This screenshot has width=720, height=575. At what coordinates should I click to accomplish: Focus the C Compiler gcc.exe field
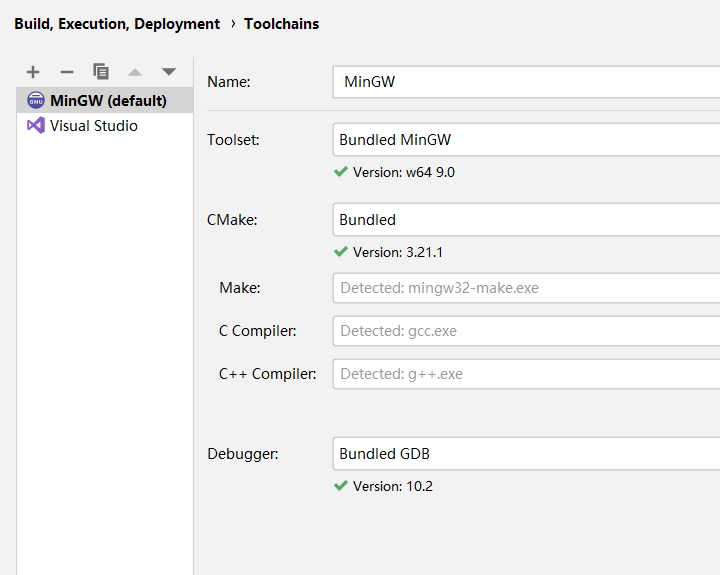point(526,331)
